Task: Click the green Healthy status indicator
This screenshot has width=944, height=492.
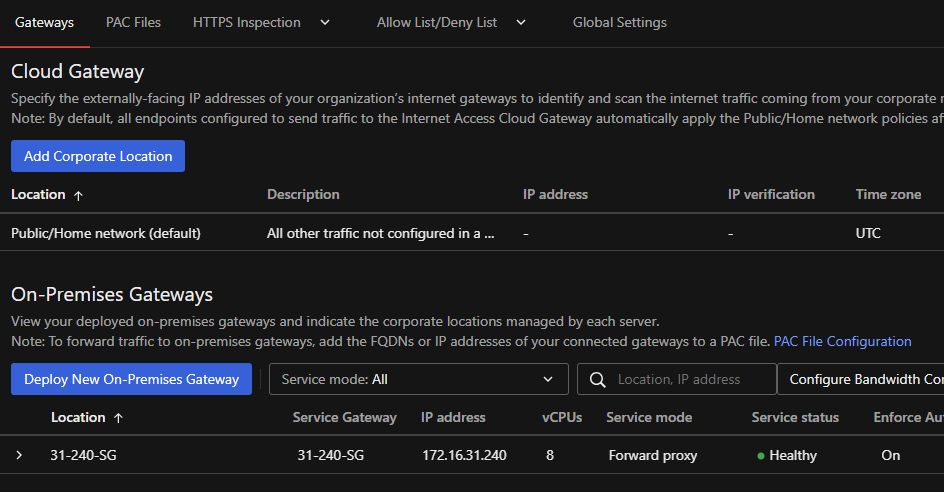Action: point(761,456)
